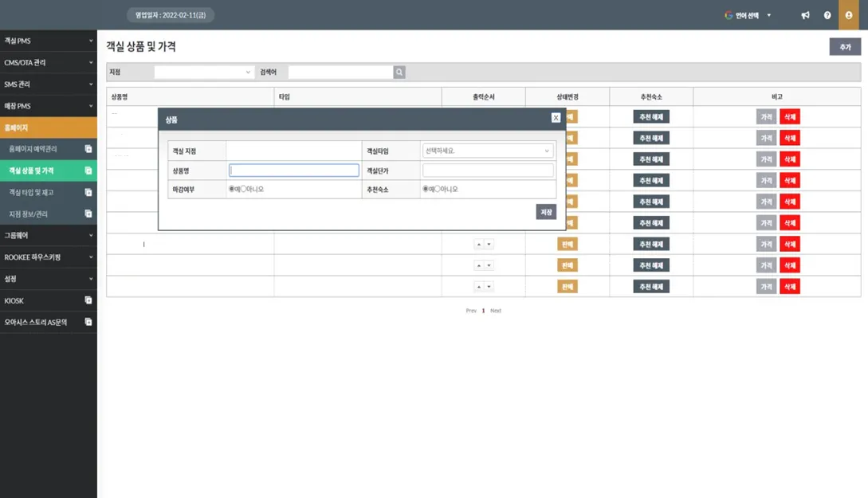
Task: Click 가격 button in the top table row
Action: tap(766, 117)
